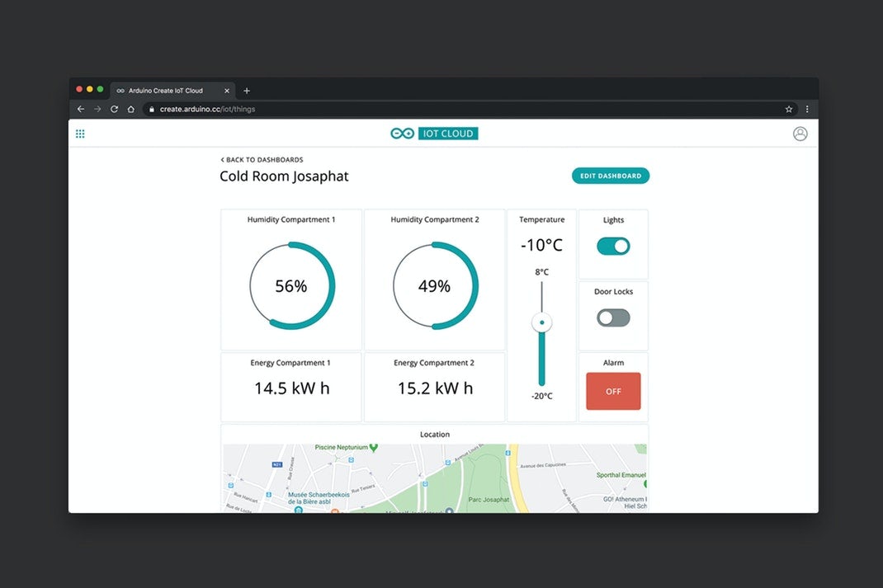This screenshot has height=588, width=883.
Task: Click the Cold Room Josaphat title
Action: click(x=284, y=176)
